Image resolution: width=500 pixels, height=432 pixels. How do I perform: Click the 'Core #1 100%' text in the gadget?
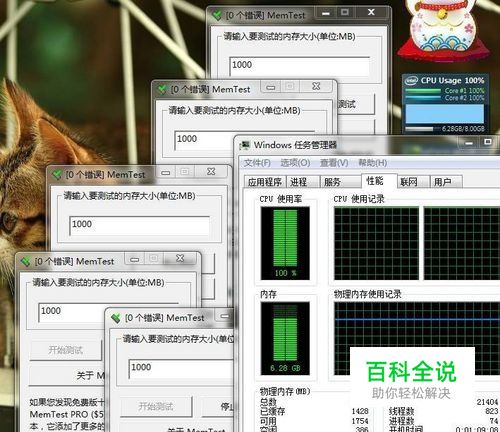coord(464,91)
